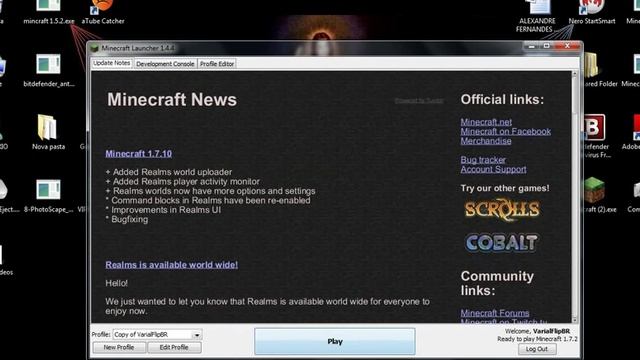640x360 pixels.
Task: Click 'Added Realms world uploader' text
Action: click(172, 172)
